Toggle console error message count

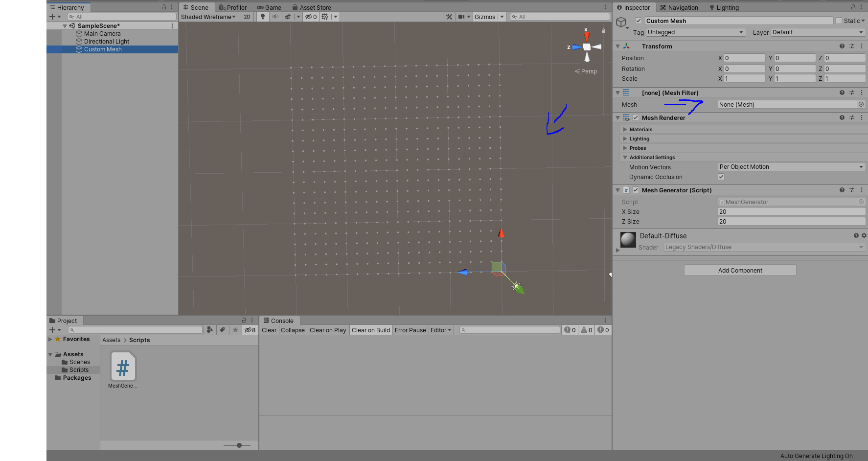[603, 330]
